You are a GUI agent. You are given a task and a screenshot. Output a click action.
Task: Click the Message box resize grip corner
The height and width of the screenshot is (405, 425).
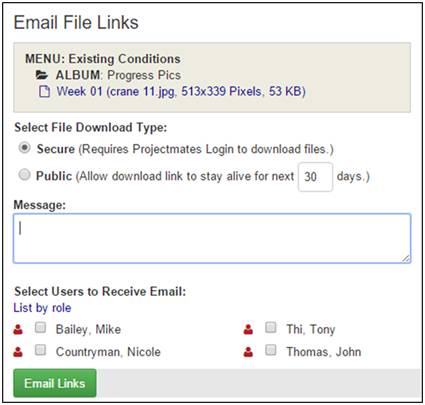(x=406, y=258)
